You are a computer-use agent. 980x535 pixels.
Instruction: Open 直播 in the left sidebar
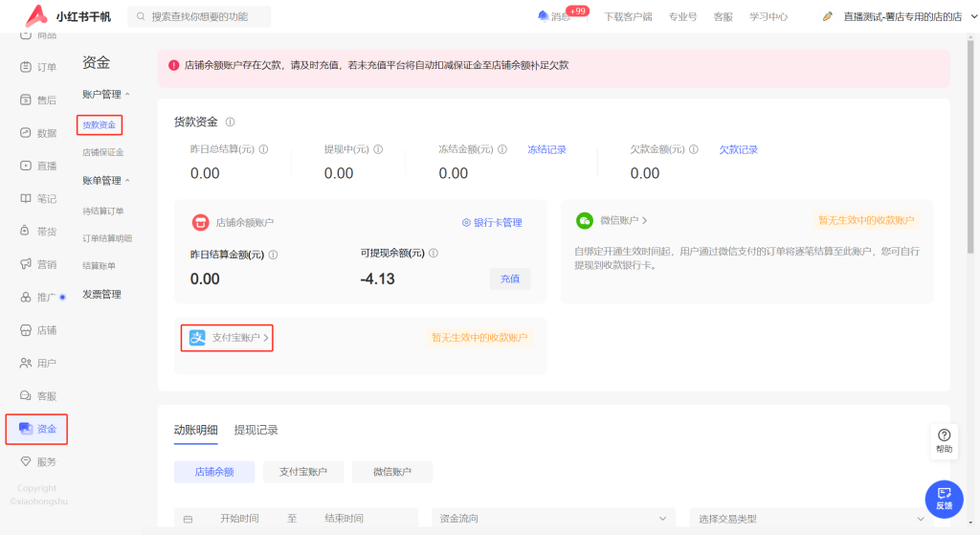point(38,166)
